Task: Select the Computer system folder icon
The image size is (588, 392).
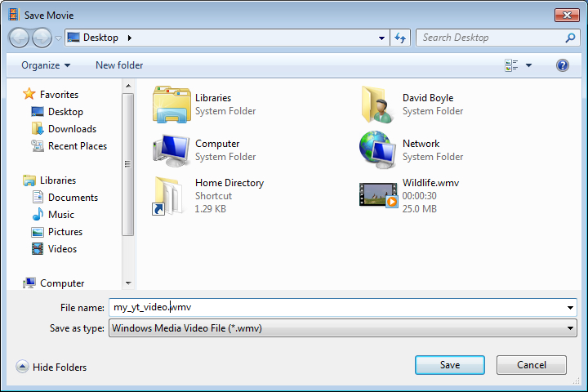Action: [171, 149]
